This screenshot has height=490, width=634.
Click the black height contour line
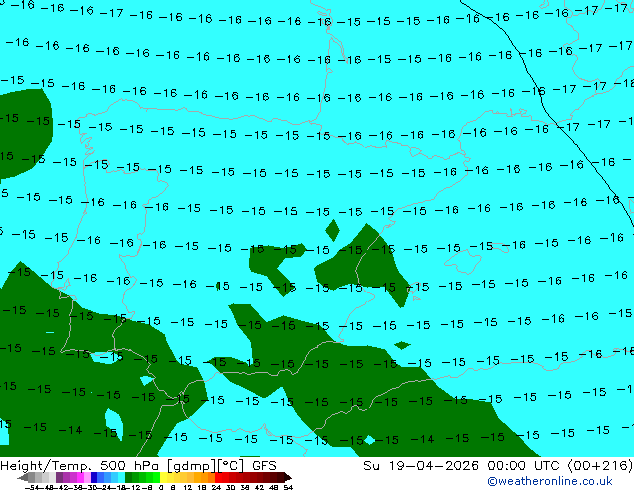point(543,106)
